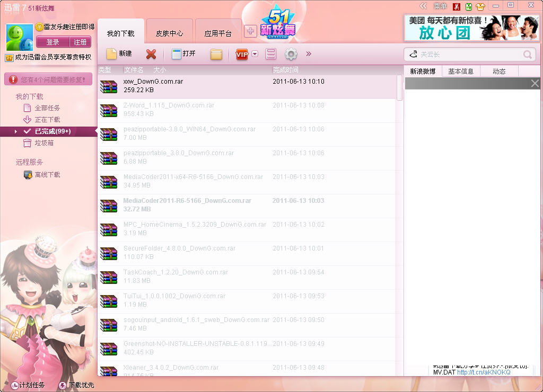Select Xleaner_3.4.0.2_DownG.com.rar
The width and height of the screenshot is (543, 392).
coord(247,369)
